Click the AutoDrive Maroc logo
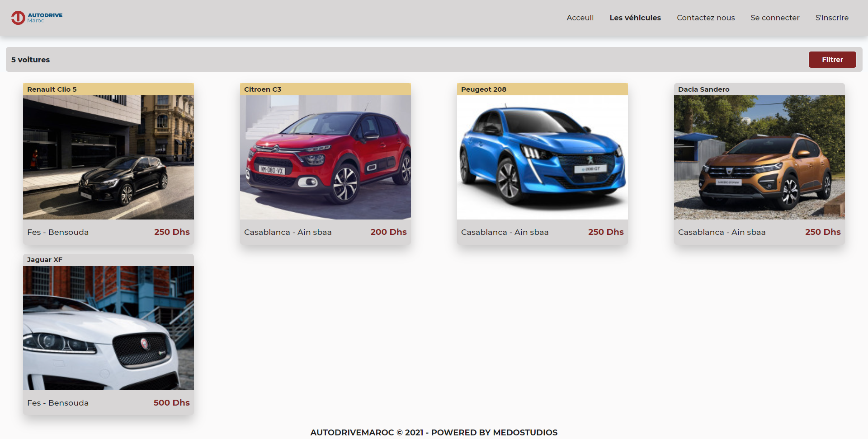This screenshot has width=868, height=439. click(x=37, y=18)
